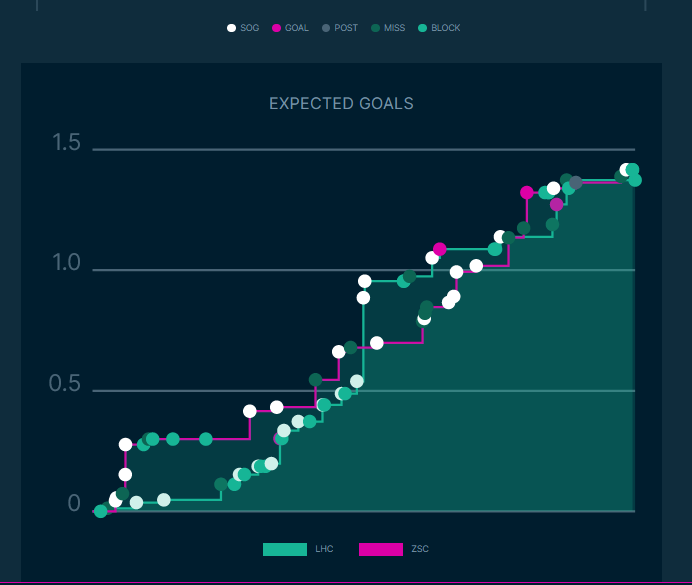Screen dimensions: 692x585
Task: Hide the BLOCK series via its label
Action: [x=446, y=28]
